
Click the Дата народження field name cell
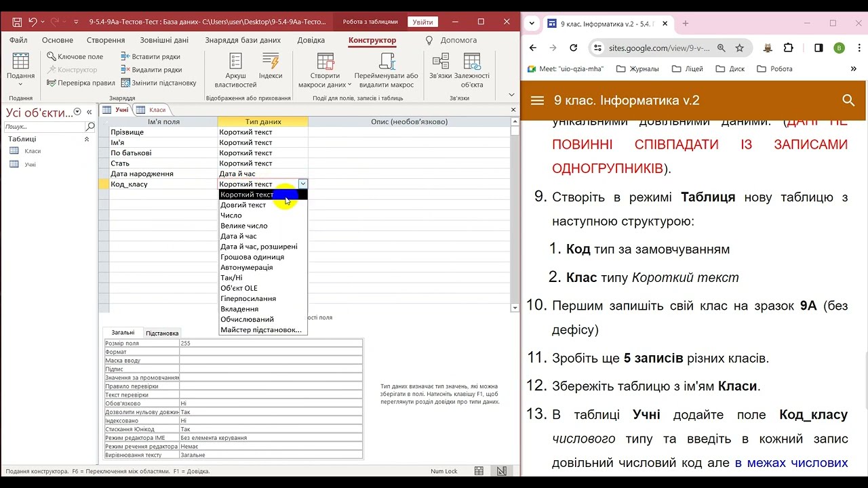[x=163, y=174]
